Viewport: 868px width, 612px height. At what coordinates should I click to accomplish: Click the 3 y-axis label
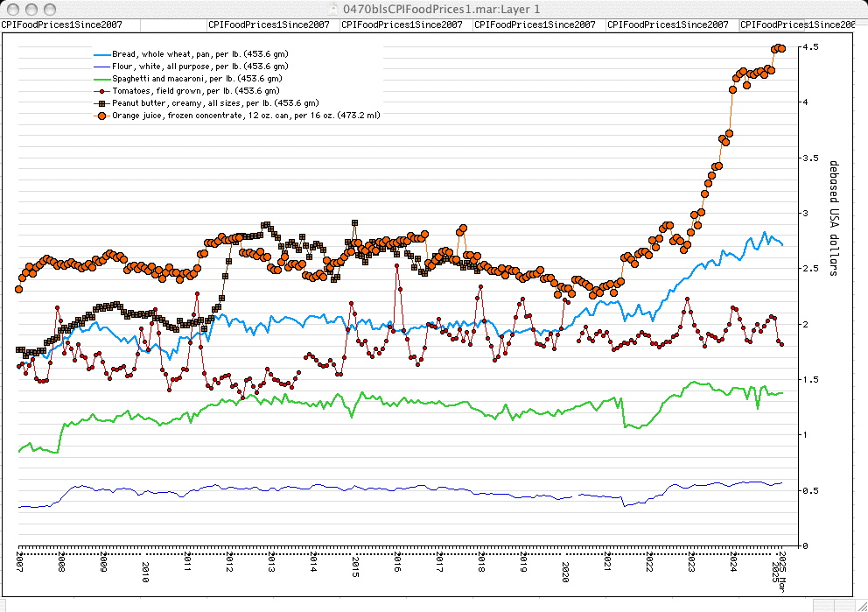tap(806, 214)
